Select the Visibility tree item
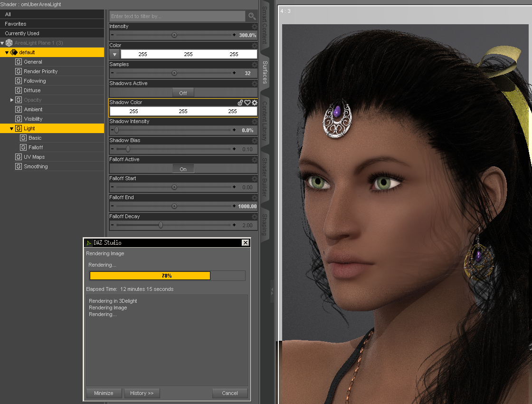532x404 pixels. pyautogui.click(x=33, y=119)
